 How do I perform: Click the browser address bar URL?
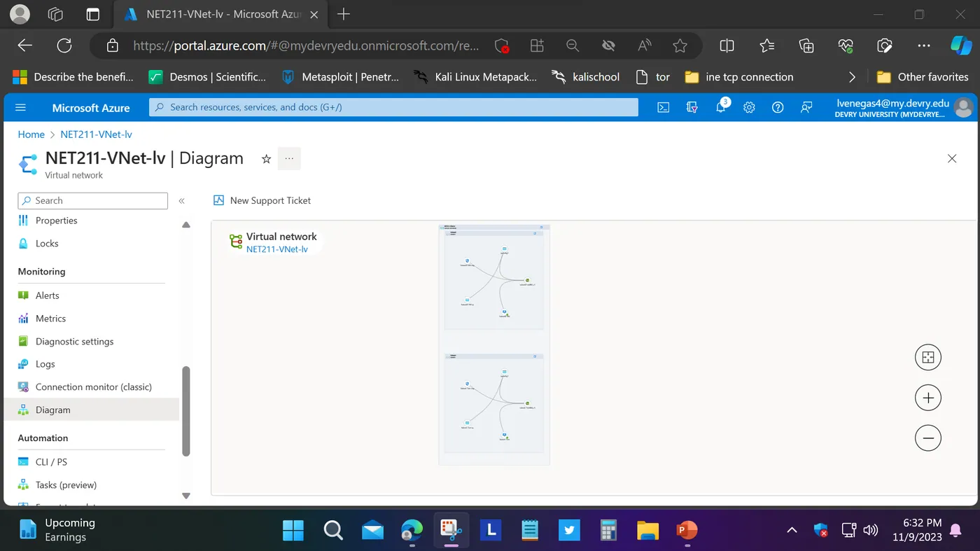coord(306,46)
